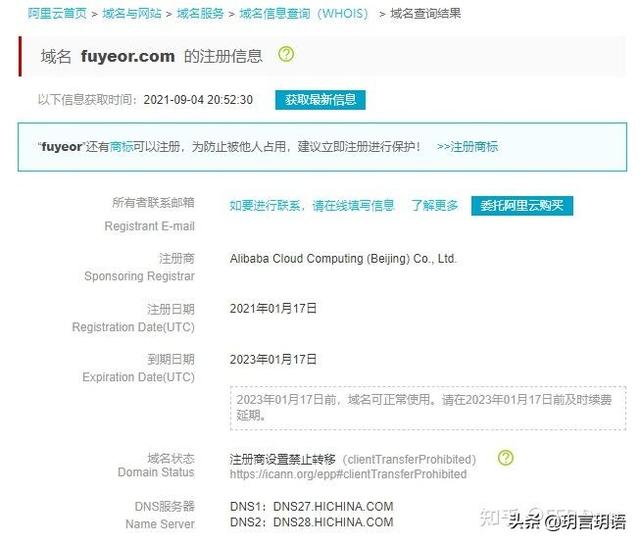Select the expiration date 2023年01月17日
640x544 pixels.
(273, 359)
